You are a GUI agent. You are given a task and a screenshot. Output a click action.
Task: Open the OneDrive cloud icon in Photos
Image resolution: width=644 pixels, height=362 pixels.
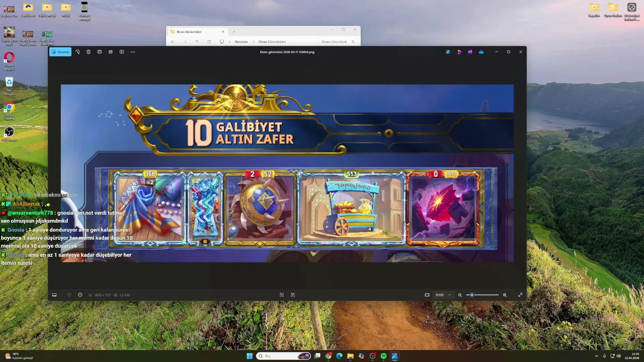coord(481,52)
